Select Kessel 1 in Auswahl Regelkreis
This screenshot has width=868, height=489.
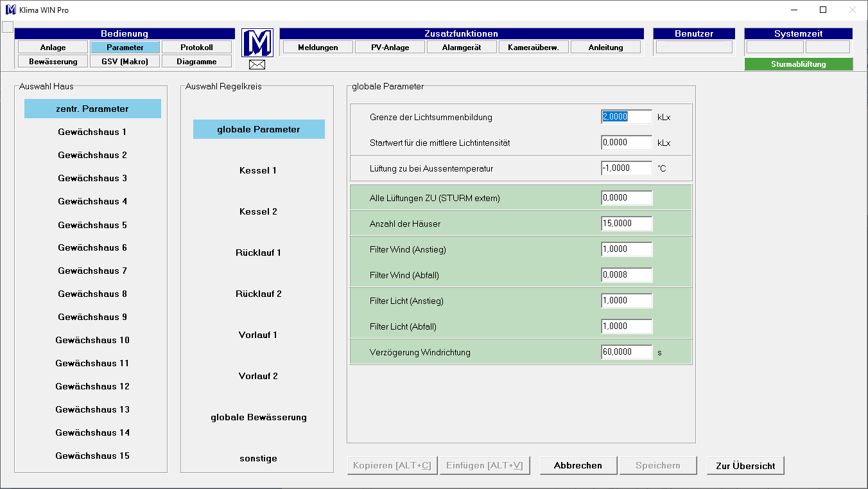coord(258,170)
